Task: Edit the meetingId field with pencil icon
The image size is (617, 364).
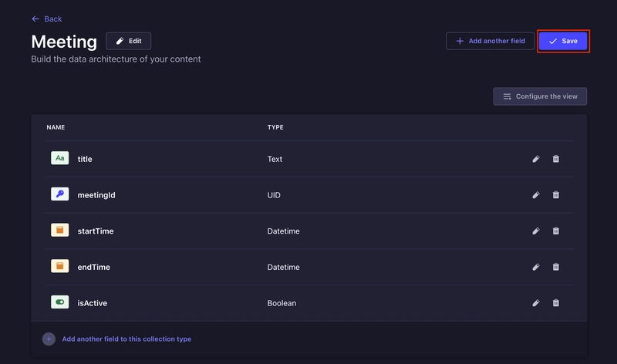Action: pyautogui.click(x=535, y=195)
